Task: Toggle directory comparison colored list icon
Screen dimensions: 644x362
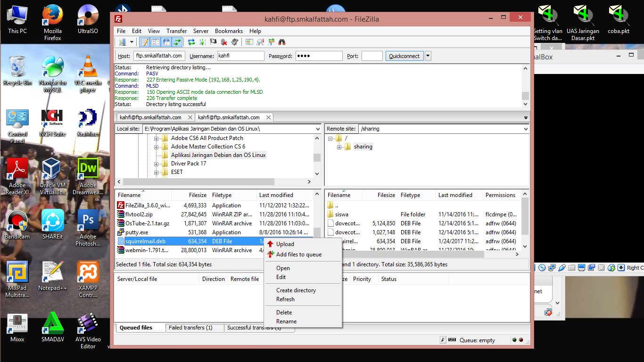Action: point(249,42)
